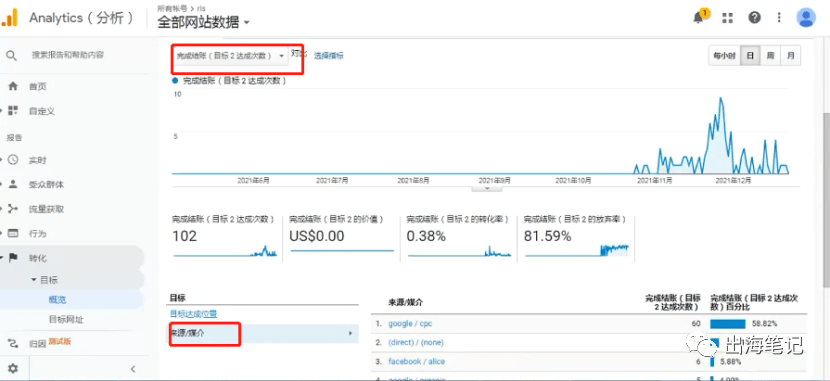Open the facebook / alice source link
The width and height of the screenshot is (830, 381).
[x=417, y=361]
